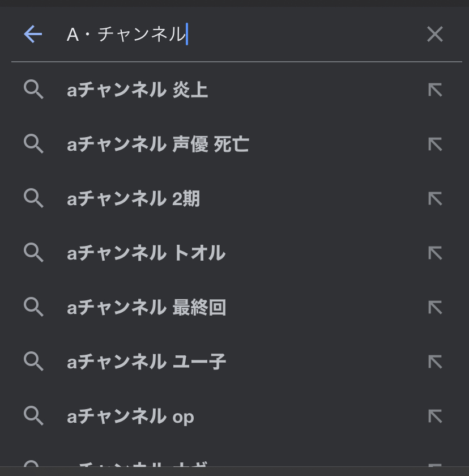Open the "aチャンネル ユー子" suggestion

click(147, 362)
